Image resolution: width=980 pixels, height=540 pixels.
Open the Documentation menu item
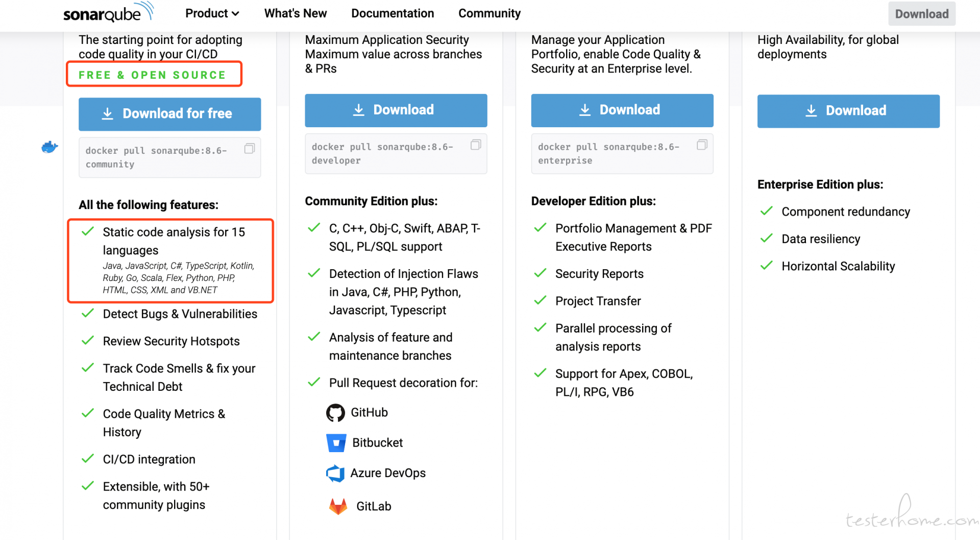(x=393, y=13)
